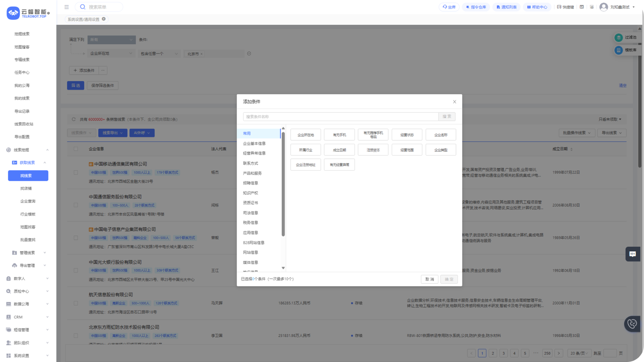Click the dialog category list scrollbar
The image size is (644, 362).
[283, 183]
